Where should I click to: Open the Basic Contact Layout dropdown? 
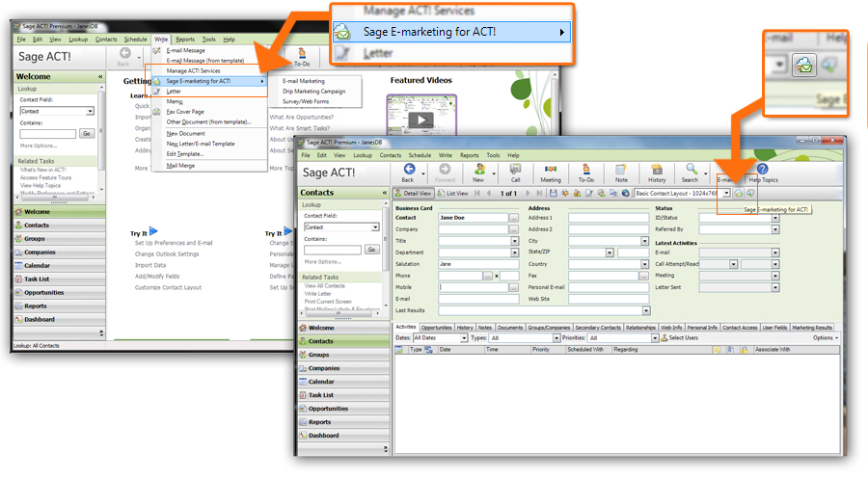(x=725, y=193)
